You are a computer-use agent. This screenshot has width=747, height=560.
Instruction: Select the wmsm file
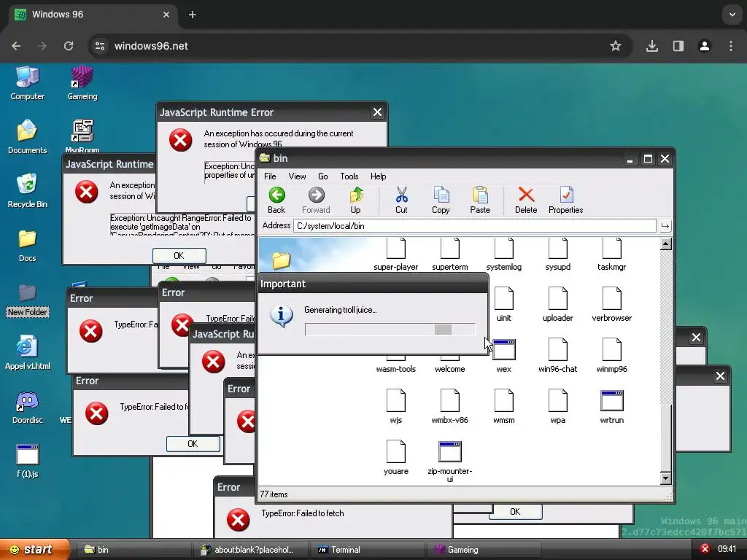(503, 407)
